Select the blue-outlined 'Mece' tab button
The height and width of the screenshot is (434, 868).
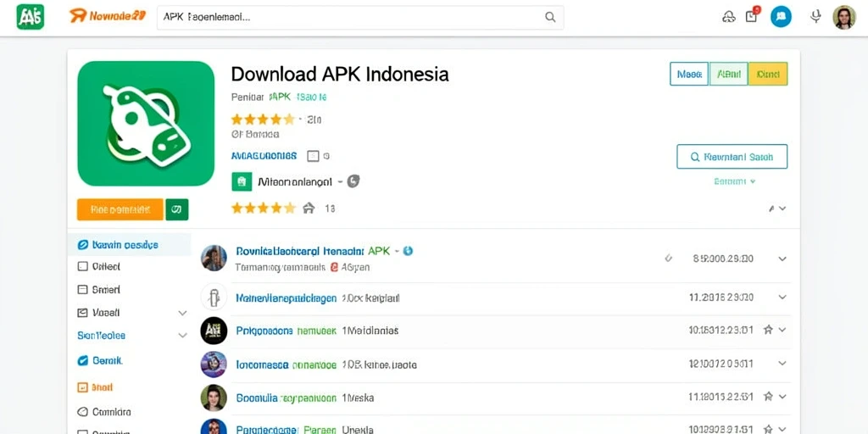[x=689, y=74]
